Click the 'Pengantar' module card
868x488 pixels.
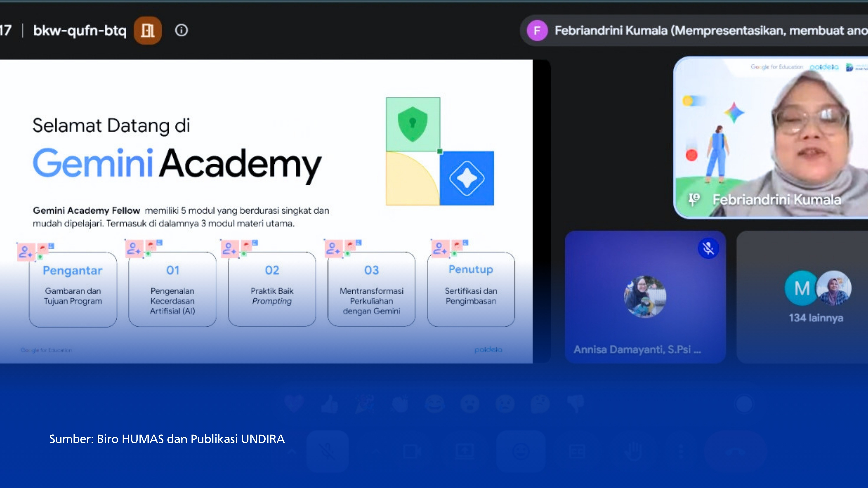73,290
